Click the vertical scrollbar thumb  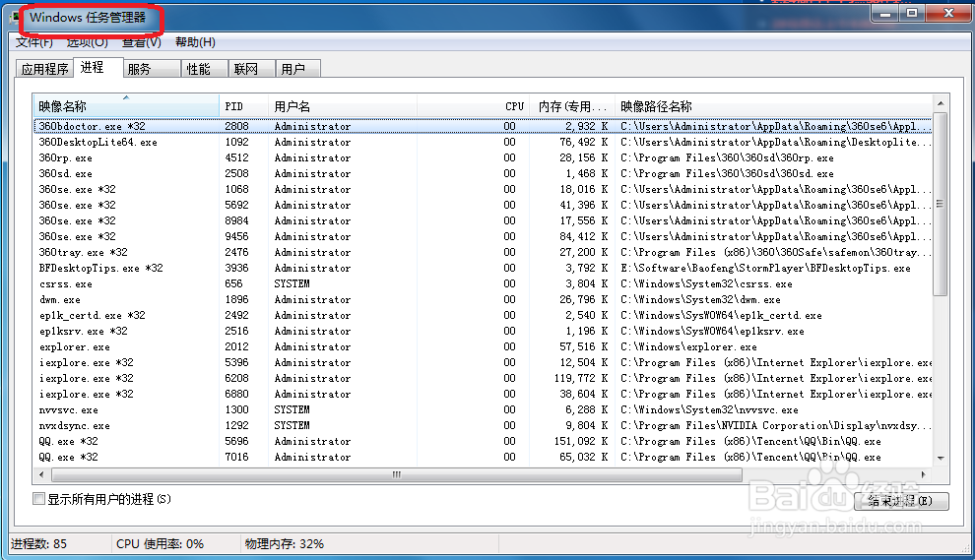pyautogui.click(x=941, y=205)
